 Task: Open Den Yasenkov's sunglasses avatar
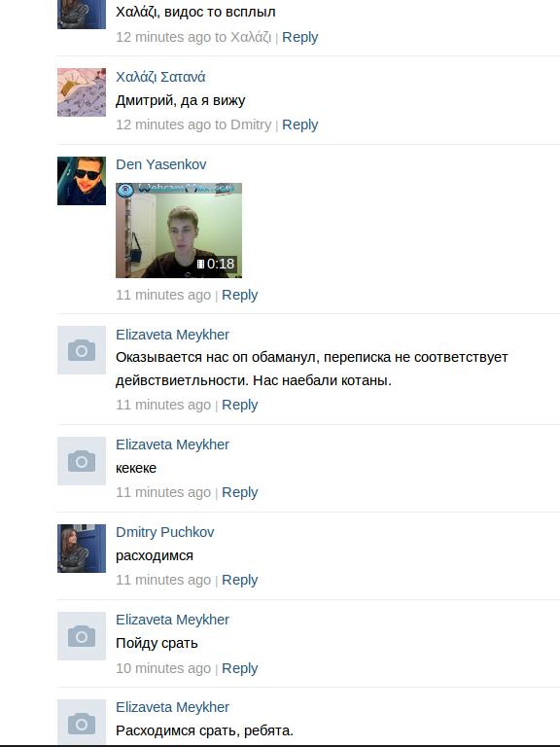[82, 181]
